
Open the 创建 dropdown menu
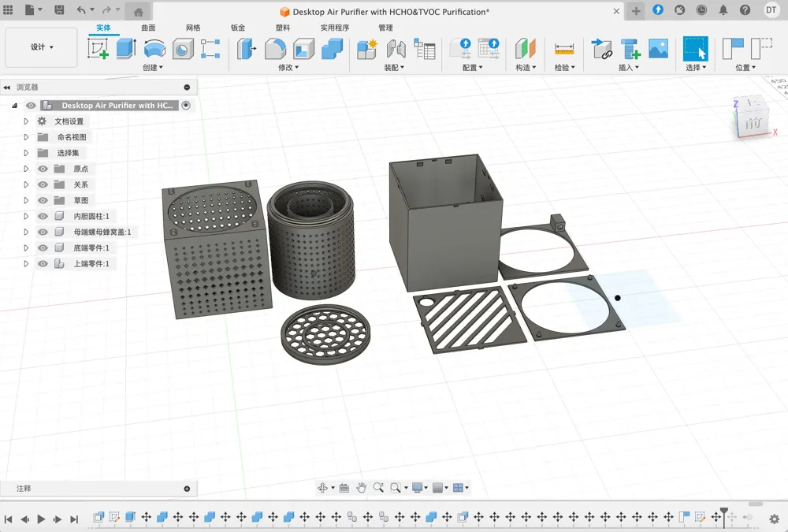pos(152,67)
